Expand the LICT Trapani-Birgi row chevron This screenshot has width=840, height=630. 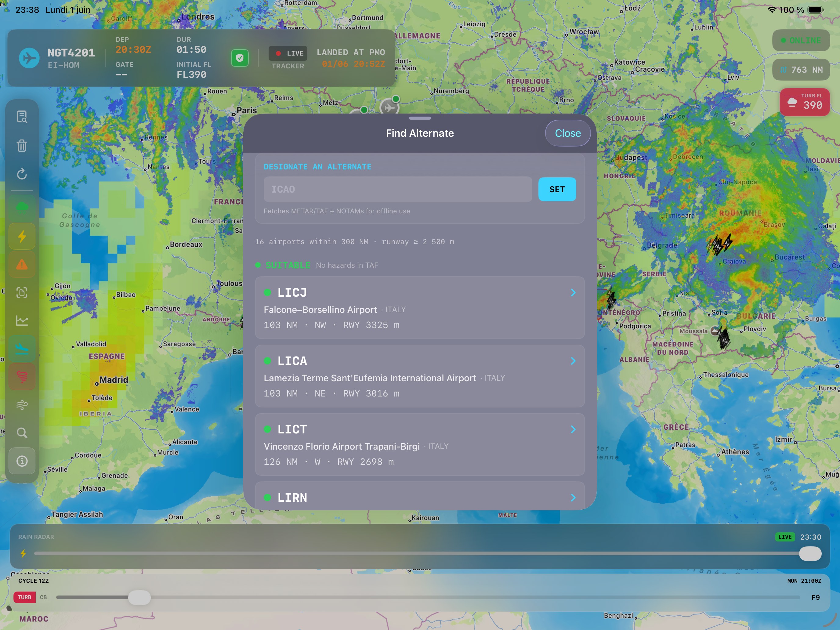(x=573, y=429)
